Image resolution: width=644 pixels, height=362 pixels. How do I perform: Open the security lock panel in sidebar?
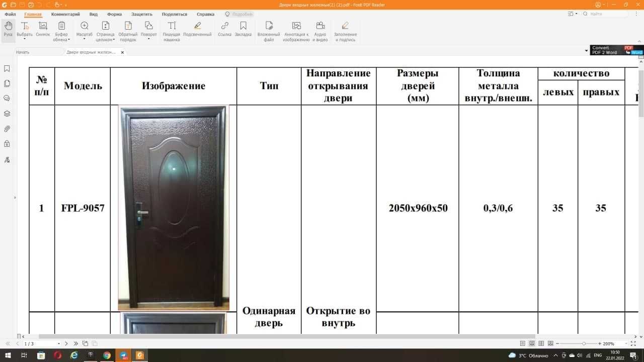coord(7,144)
